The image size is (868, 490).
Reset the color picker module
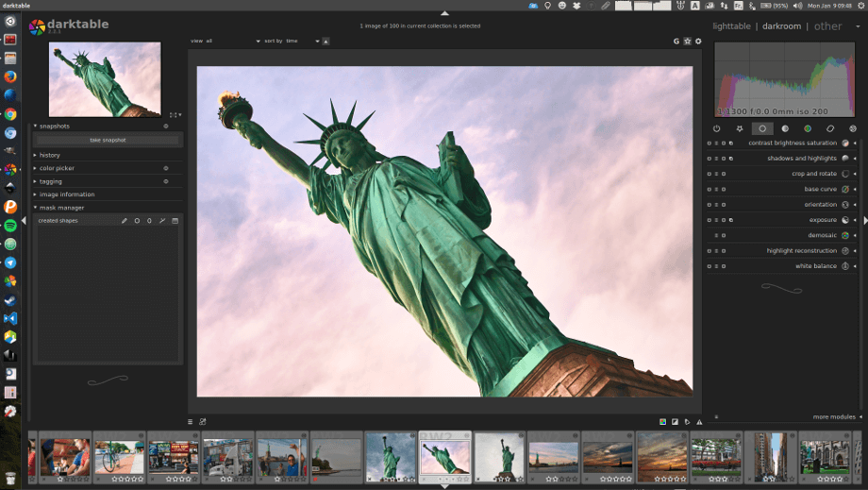tap(165, 168)
